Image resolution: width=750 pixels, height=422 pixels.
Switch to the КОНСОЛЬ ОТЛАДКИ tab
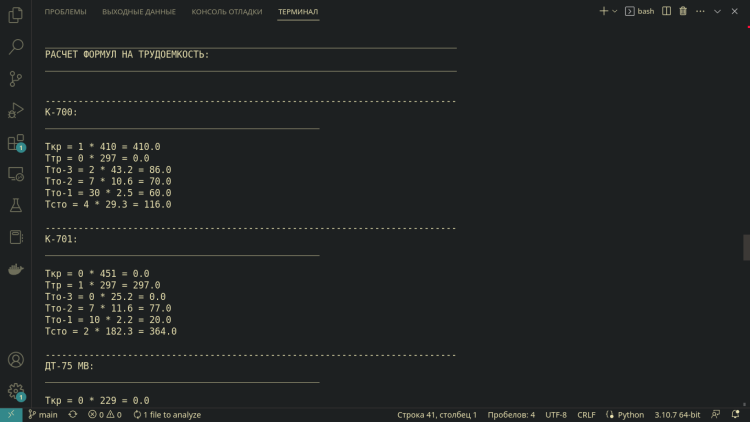pos(227,12)
